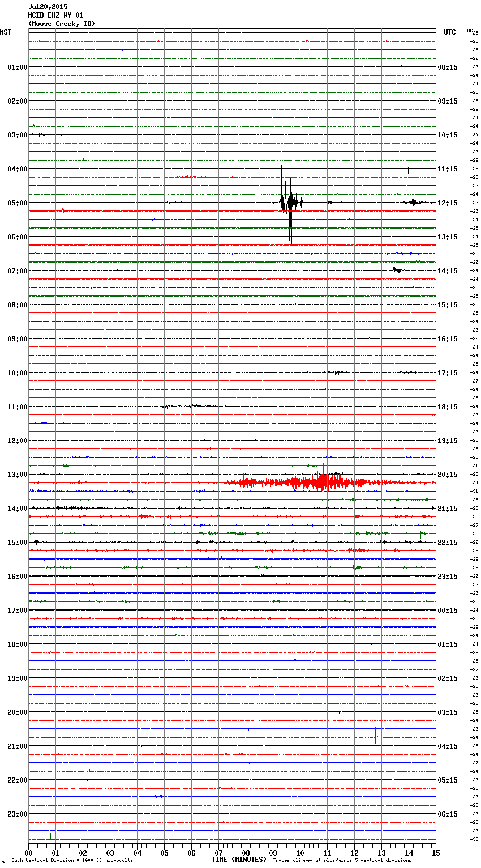The image size is (481, 868).
Task: Click the TIME (MINUTES) axis title
Action: coord(239,860)
